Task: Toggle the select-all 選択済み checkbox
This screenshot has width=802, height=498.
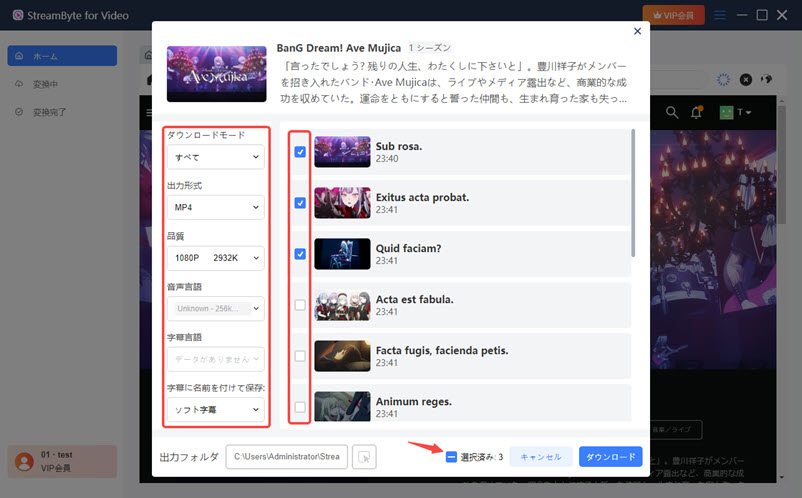Action: tap(451, 457)
